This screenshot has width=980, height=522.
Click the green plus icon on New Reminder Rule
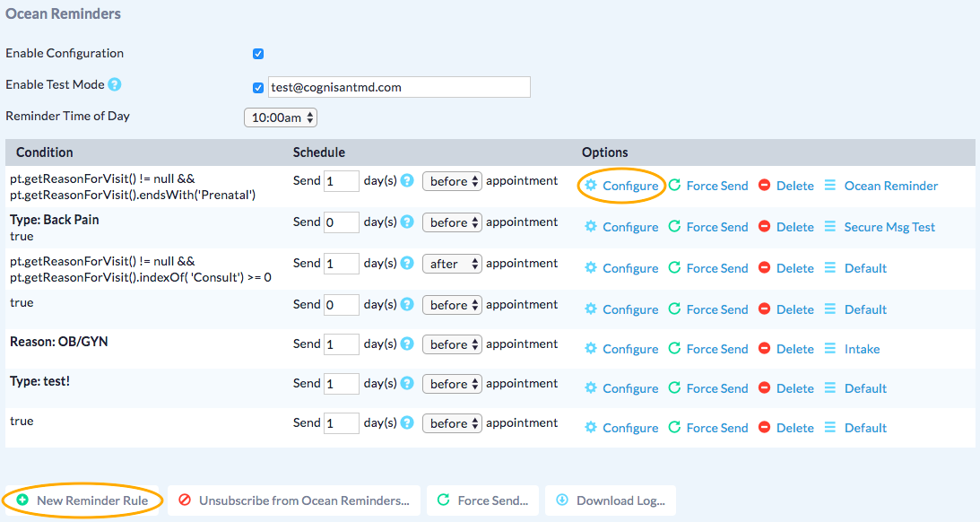(x=22, y=500)
